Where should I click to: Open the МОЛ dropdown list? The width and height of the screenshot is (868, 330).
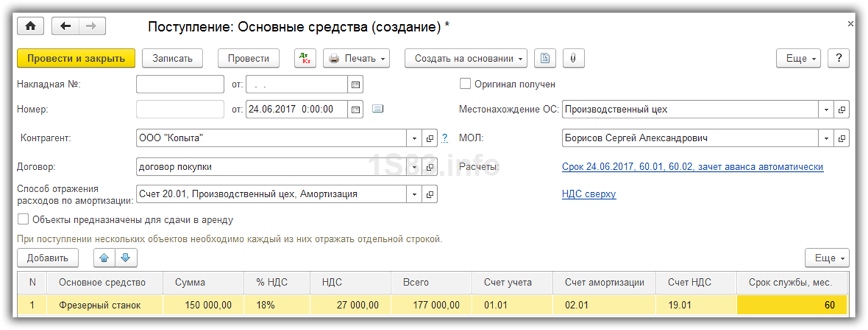point(826,139)
